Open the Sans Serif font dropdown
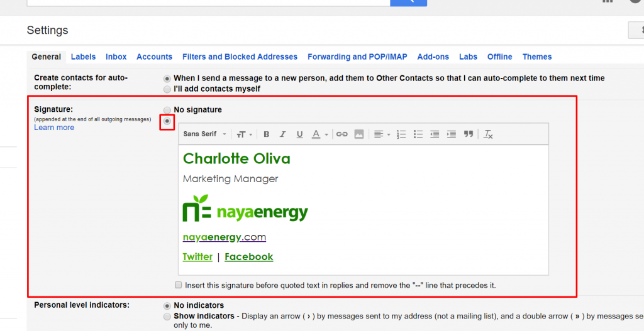Viewport: 644px width, 331px height. click(204, 134)
